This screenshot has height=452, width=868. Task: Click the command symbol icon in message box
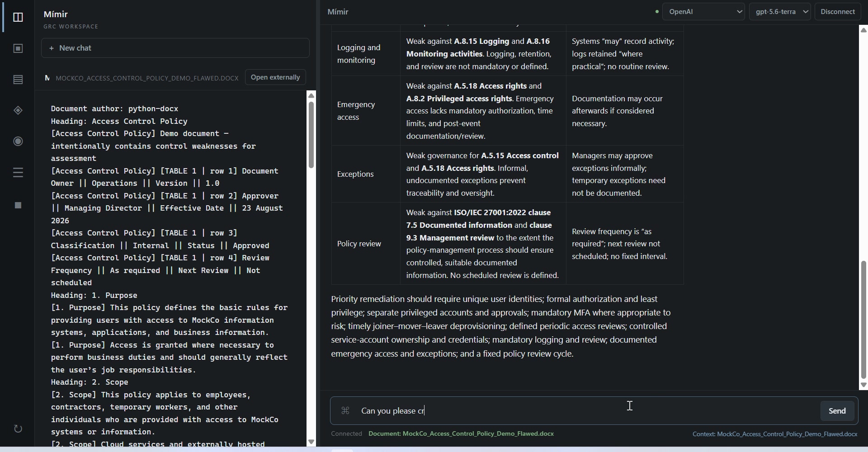point(345,410)
